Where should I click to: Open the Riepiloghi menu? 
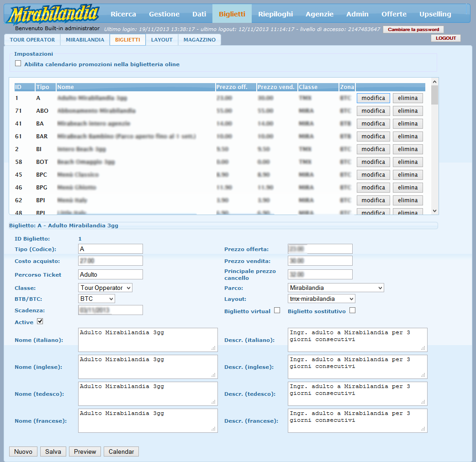point(275,14)
